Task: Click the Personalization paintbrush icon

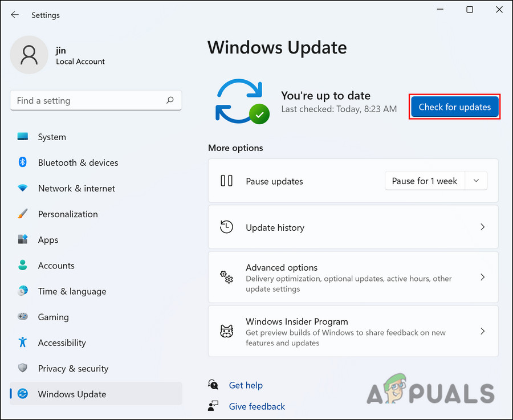Action: (x=23, y=214)
